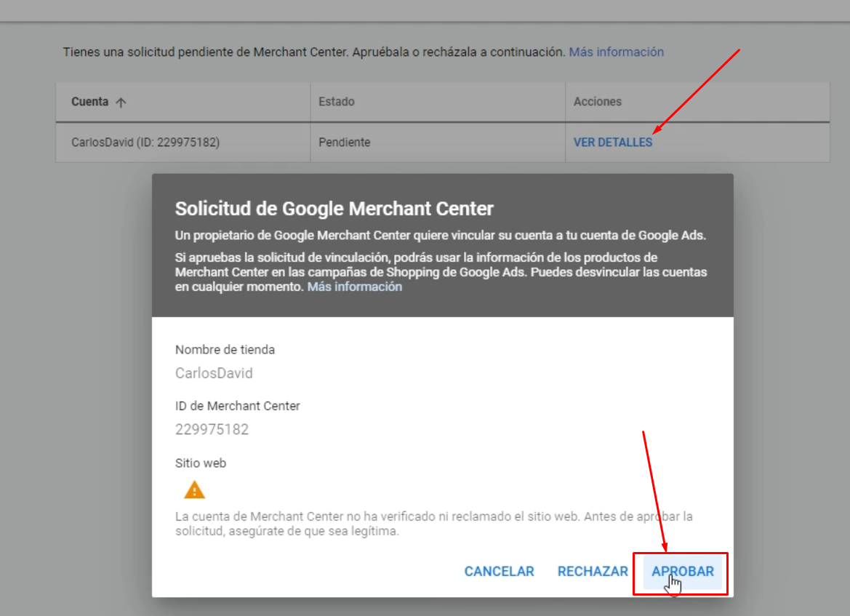Click the store name value CarlosDavid
Viewport: 850px width, 616px height.
click(214, 374)
